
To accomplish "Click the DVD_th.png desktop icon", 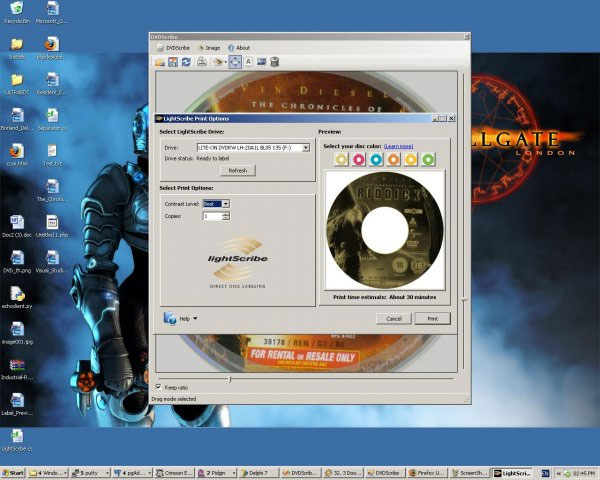I will [x=16, y=262].
